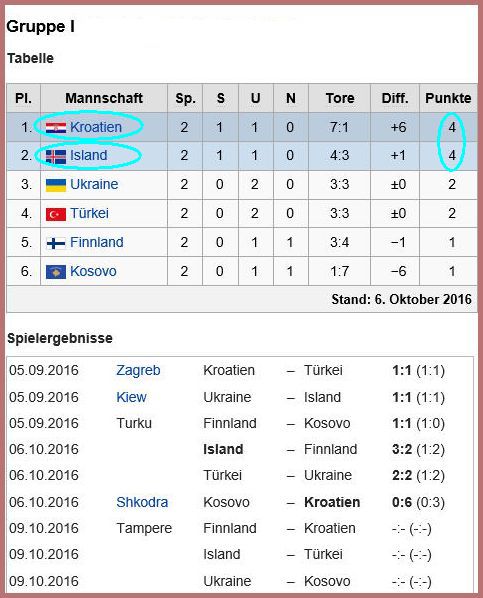
Task: Click the Turkish flag icon
Action: pyautogui.click(x=56, y=214)
